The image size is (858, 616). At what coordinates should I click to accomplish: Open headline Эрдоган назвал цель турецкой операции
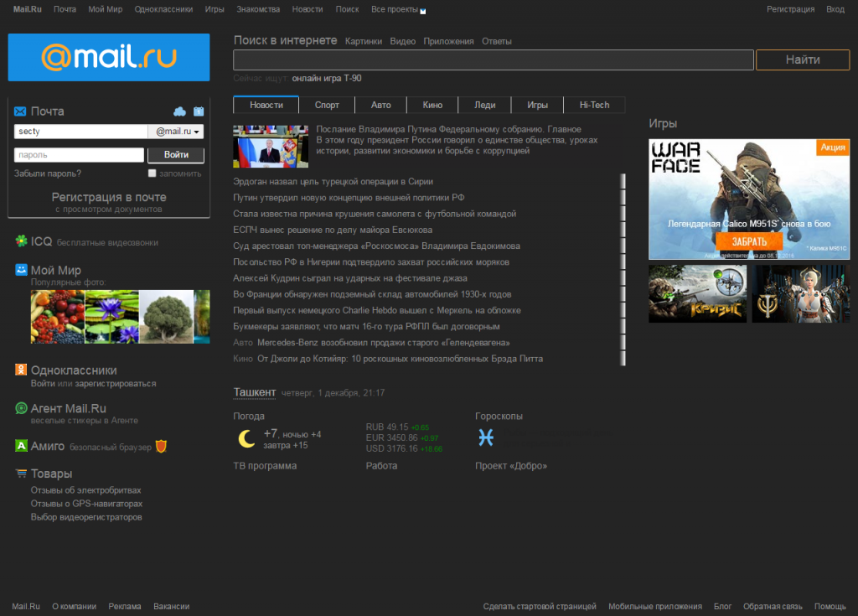coord(333,181)
